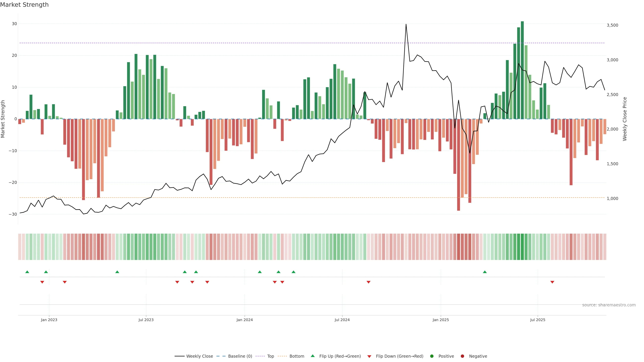Click the darkest green heatmap strip cell
The height and width of the screenshot is (362, 644).
click(522, 247)
